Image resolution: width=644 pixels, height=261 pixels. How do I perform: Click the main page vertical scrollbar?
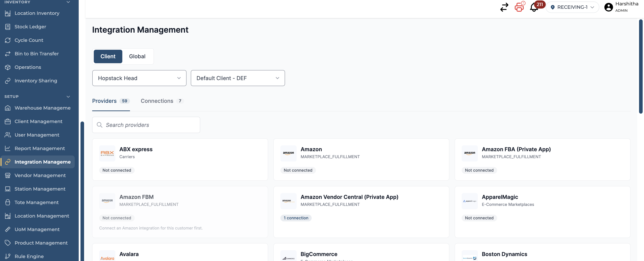click(640, 67)
